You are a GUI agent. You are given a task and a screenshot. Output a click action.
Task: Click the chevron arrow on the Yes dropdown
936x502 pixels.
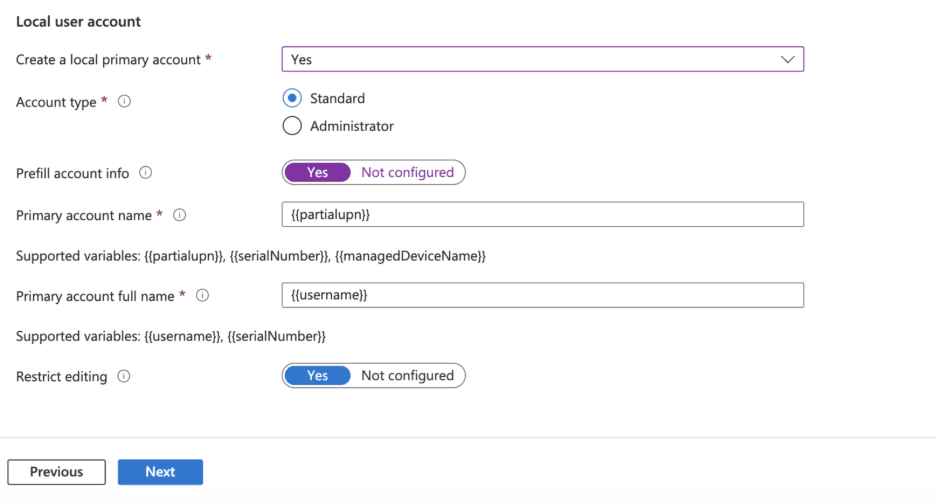coord(788,60)
